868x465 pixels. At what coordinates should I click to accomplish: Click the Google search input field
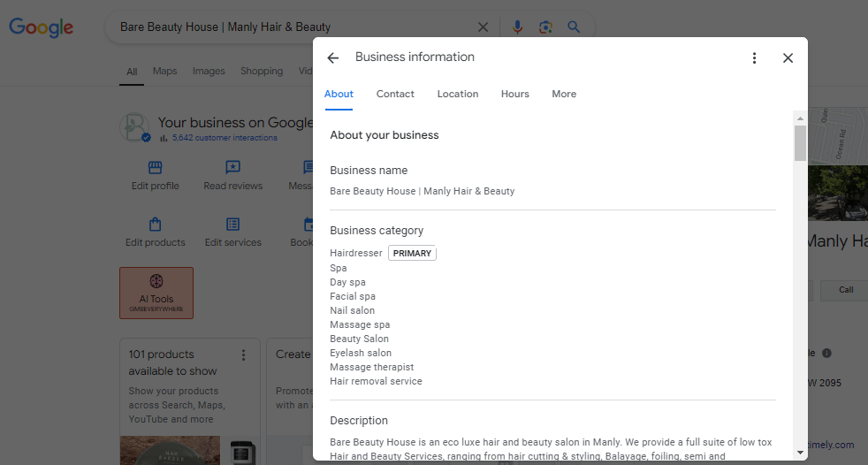293,27
